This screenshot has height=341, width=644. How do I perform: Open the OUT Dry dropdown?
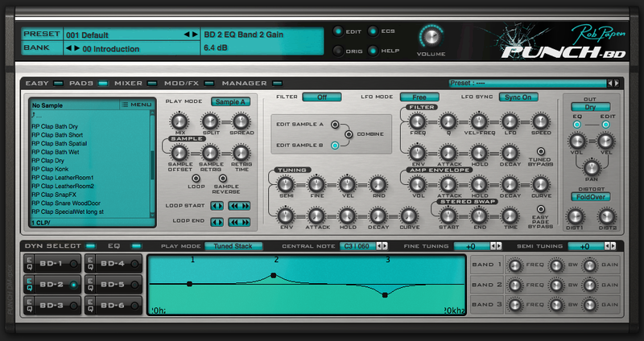[x=591, y=107]
